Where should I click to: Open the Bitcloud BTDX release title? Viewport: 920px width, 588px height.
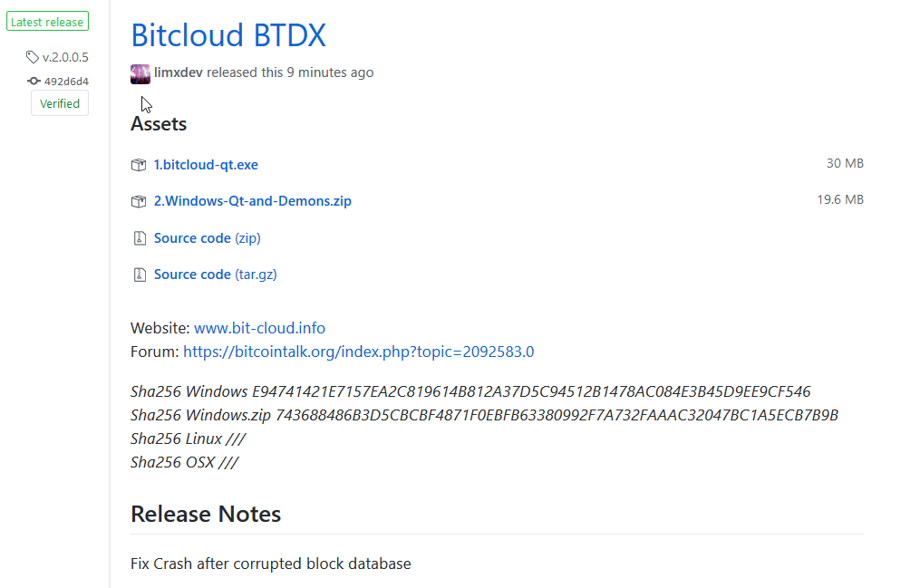point(228,35)
